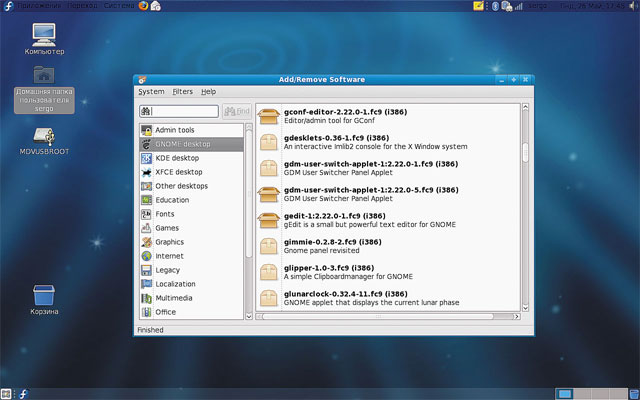640x400 pixels.
Task: Click the date and time clock in panel
Action: pyautogui.click(x=592, y=6)
